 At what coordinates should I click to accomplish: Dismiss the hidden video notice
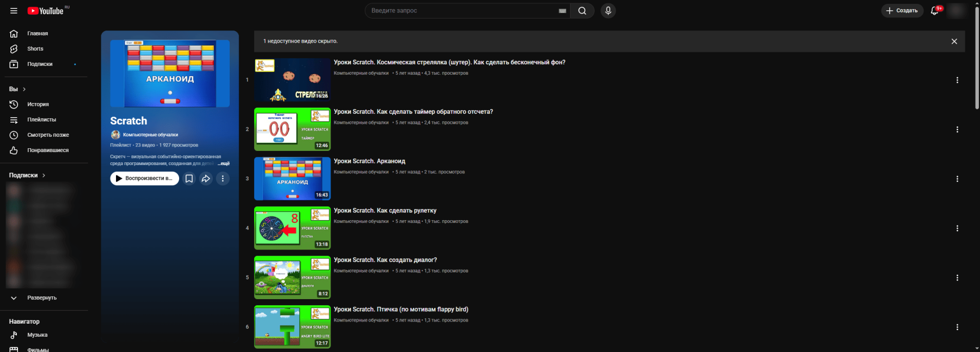pyautogui.click(x=954, y=41)
